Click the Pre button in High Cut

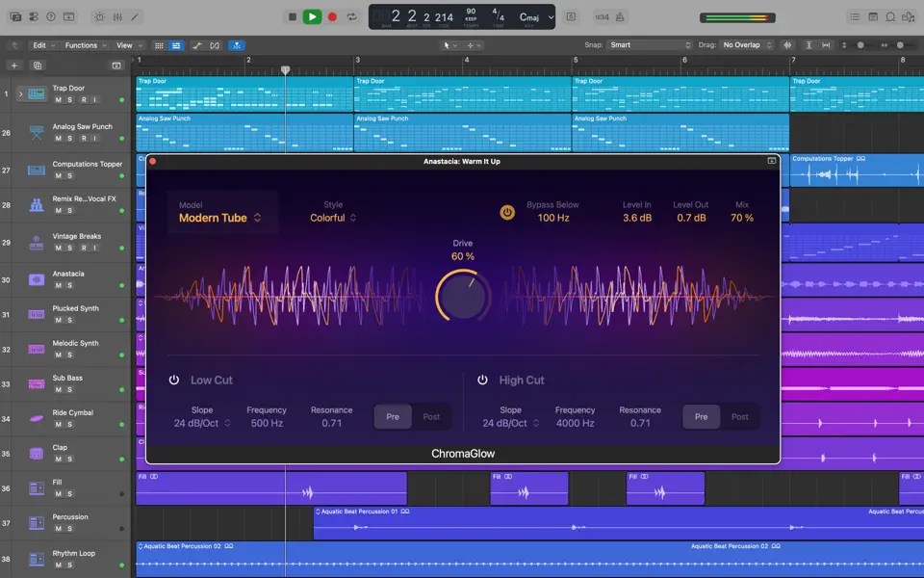pos(701,416)
